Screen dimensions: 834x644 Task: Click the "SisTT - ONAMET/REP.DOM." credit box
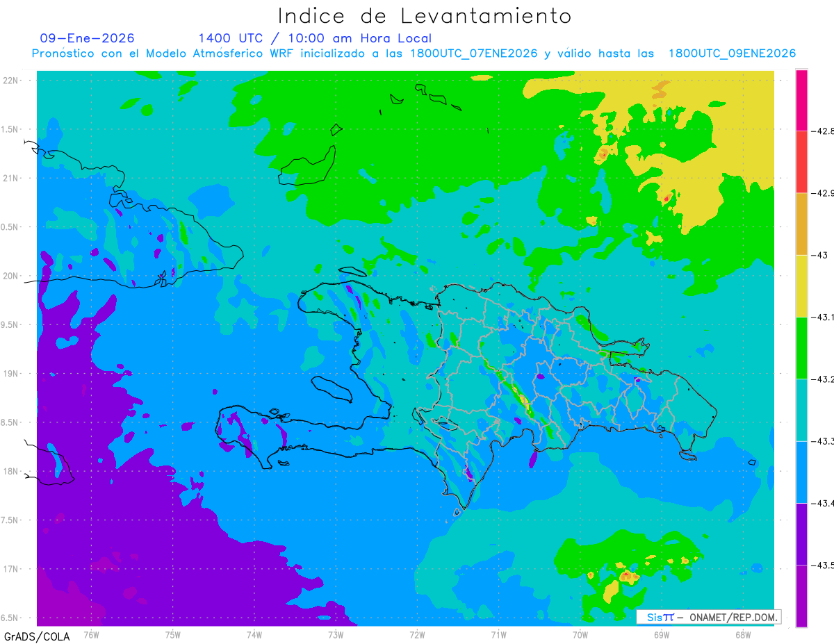click(709, 617)
